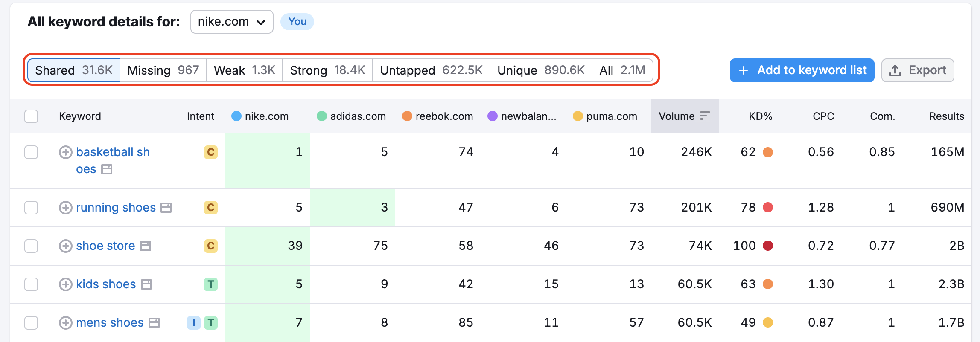Open the mens shoes keyword link
Screen dimensions: 980x342
[110, 323]
